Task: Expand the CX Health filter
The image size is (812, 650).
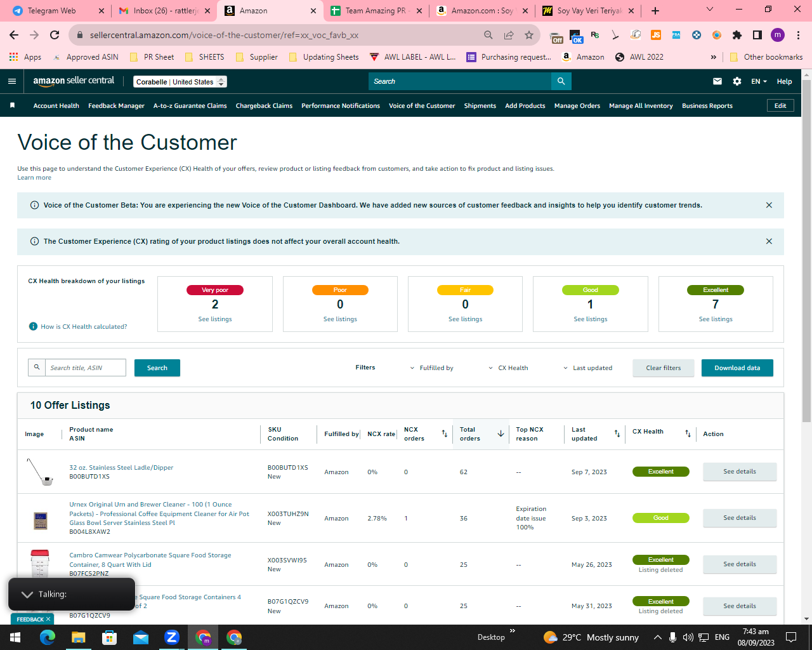Action: [x=508, y=368]
